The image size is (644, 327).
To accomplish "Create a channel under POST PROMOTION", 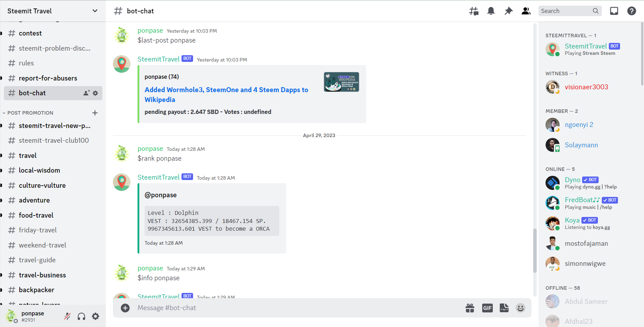I will pos(95,113).
